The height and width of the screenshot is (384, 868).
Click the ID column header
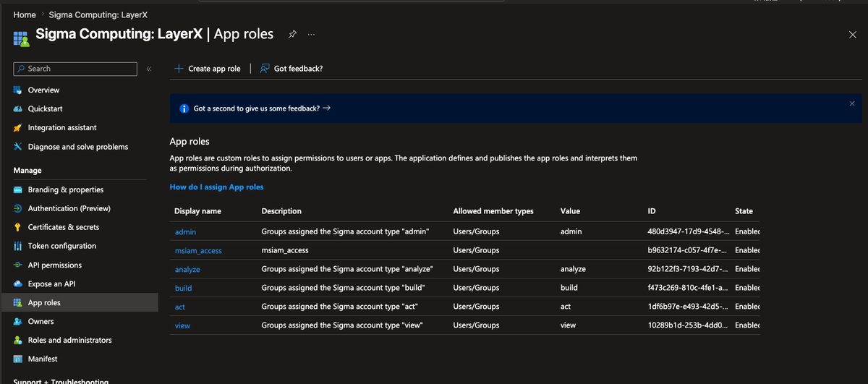(652, 211)
